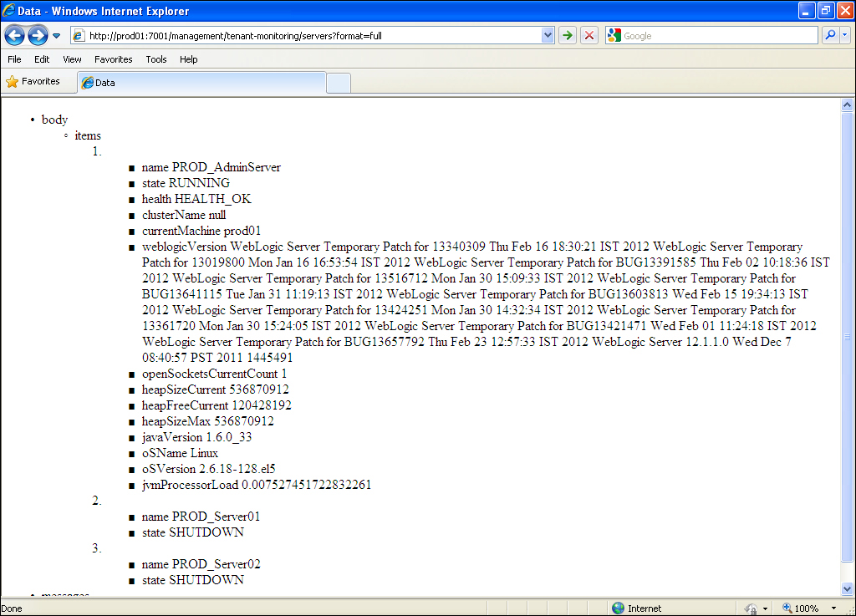Open a new blank tab

coord(339,84)
